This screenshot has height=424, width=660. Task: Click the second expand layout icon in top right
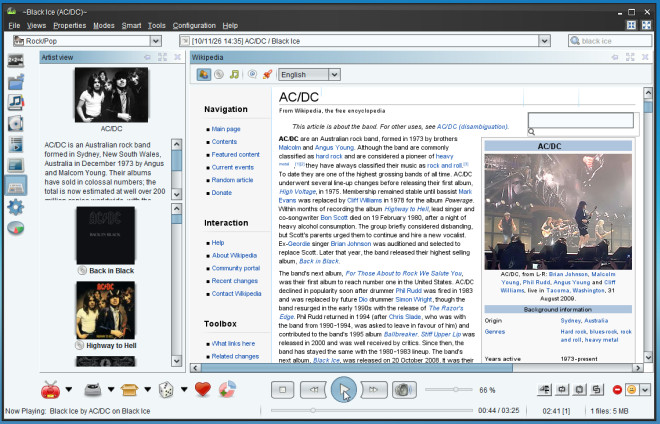(x=646, y=25)
